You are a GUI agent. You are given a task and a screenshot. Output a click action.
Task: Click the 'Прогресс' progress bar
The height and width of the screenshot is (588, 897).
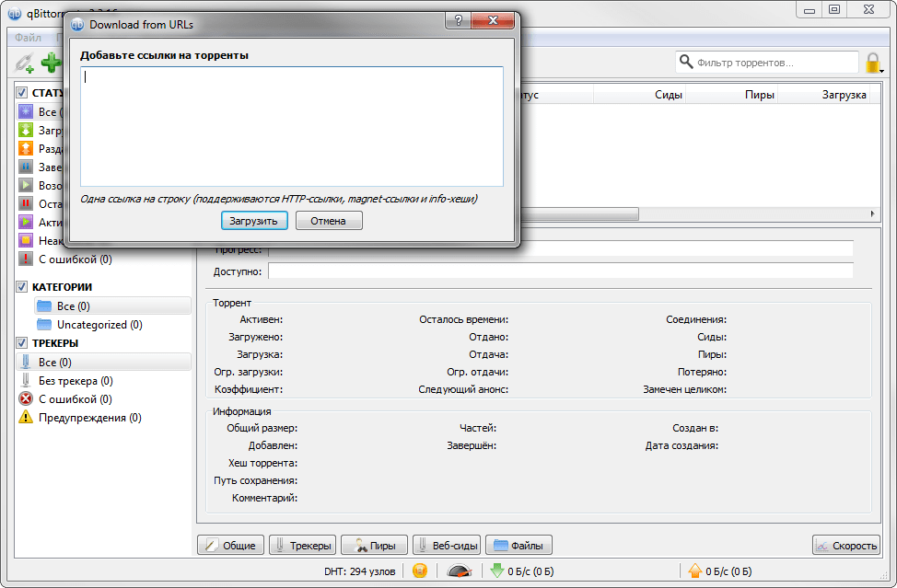point(561,248)
